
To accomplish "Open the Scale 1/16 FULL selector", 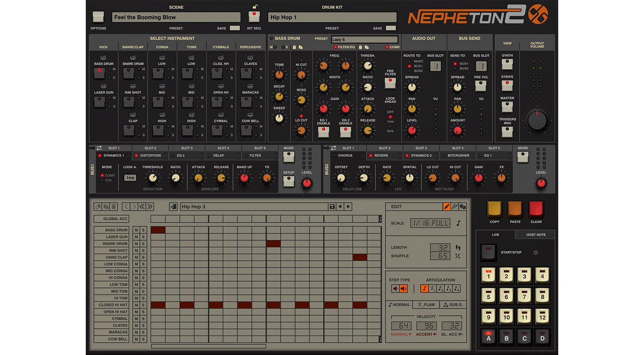I will tap(431, 223).
